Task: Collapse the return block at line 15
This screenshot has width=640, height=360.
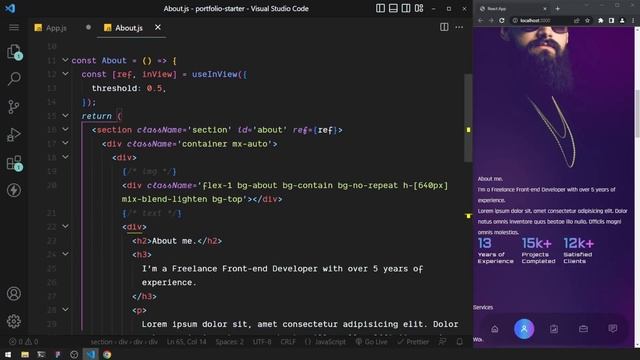Action: point(65,116)
